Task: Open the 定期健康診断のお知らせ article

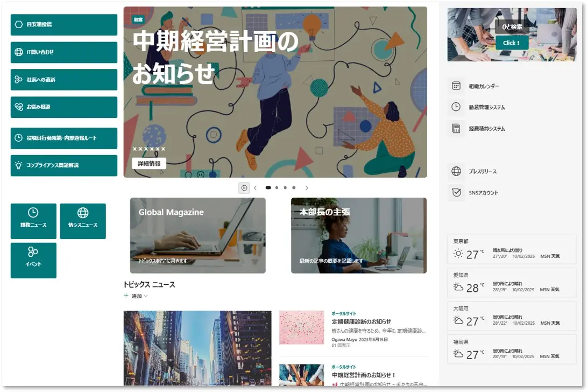Action: click(361, 322)
